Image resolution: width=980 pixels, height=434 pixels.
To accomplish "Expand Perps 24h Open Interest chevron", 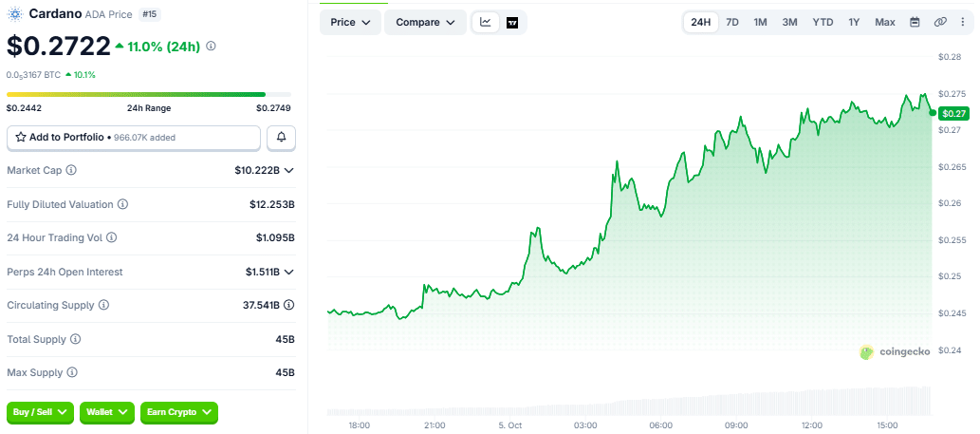I will click(288, 272).
